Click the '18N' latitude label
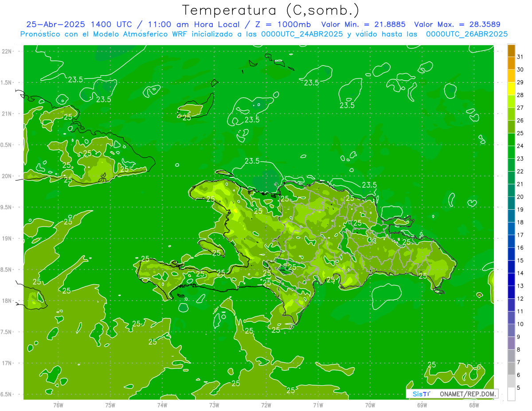 pyautogui.click(x=7, y=301)
